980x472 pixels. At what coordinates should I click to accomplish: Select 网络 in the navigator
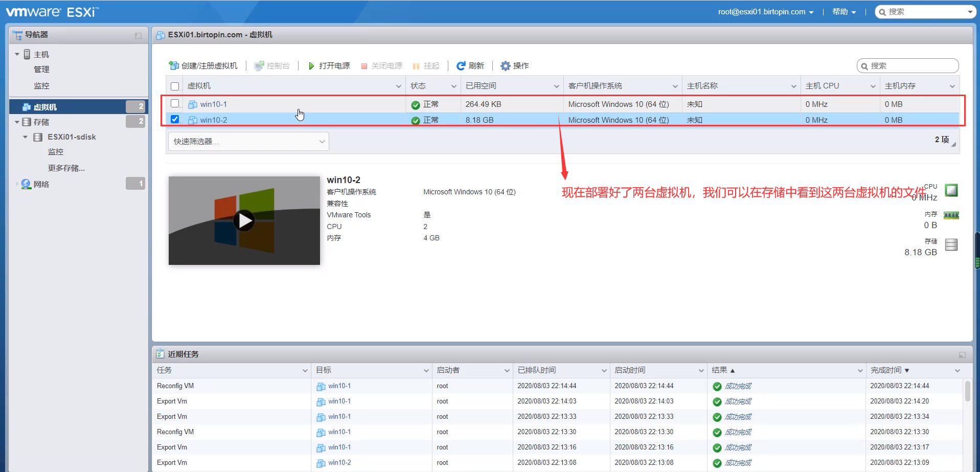[41, 184]
